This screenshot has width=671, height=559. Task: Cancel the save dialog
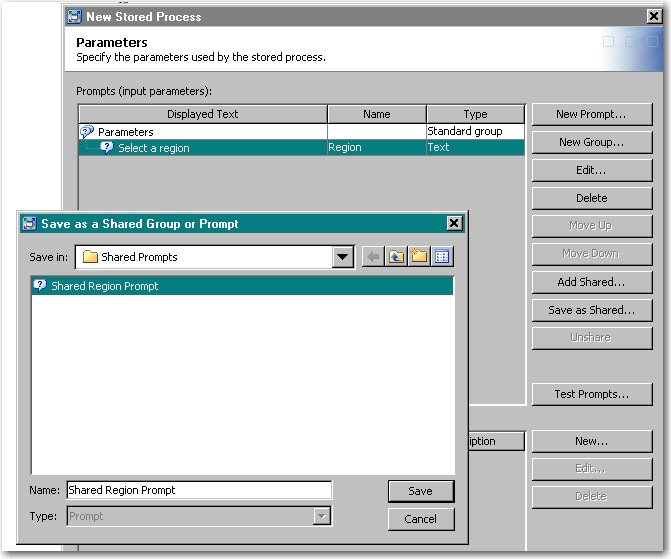pos(420,519)
